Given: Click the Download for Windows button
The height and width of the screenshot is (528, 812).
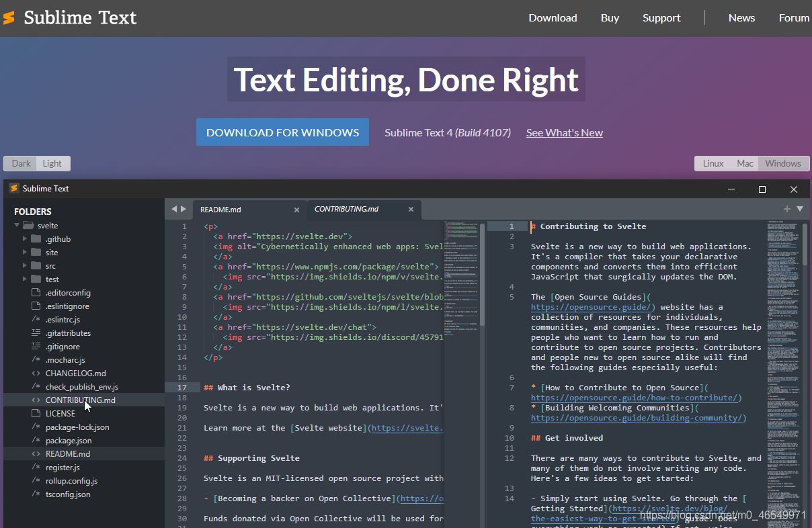Looking at the screenshot, I should [x=282, y=132].
